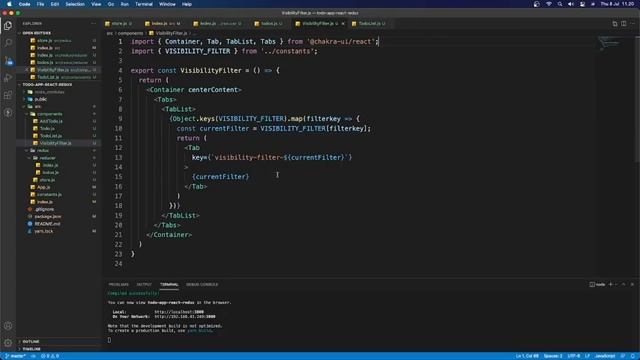640x360 pixels.
Task: Open the Apple menu
Action: [9, 4]
